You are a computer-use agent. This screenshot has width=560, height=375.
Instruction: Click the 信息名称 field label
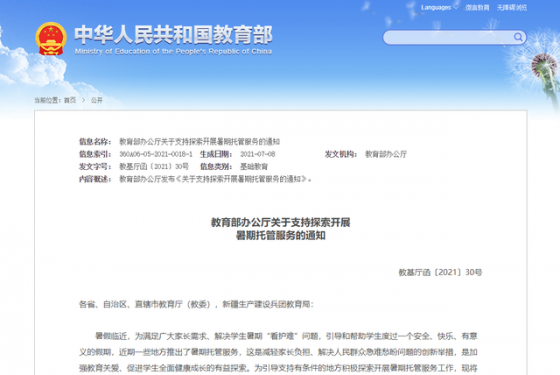click(x=95, y=142)
